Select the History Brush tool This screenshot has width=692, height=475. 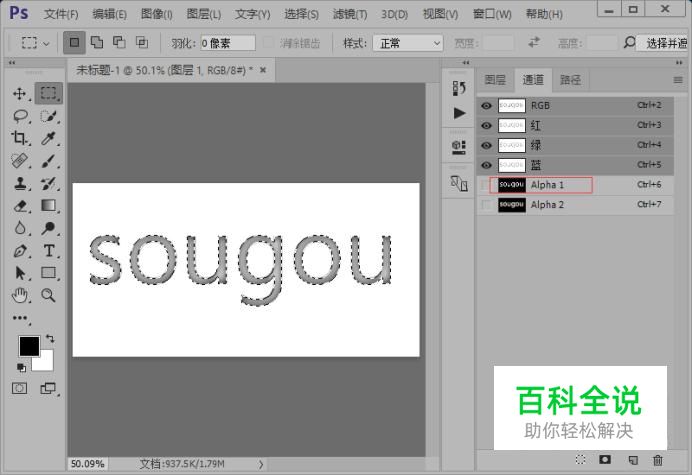coord(49,183)
